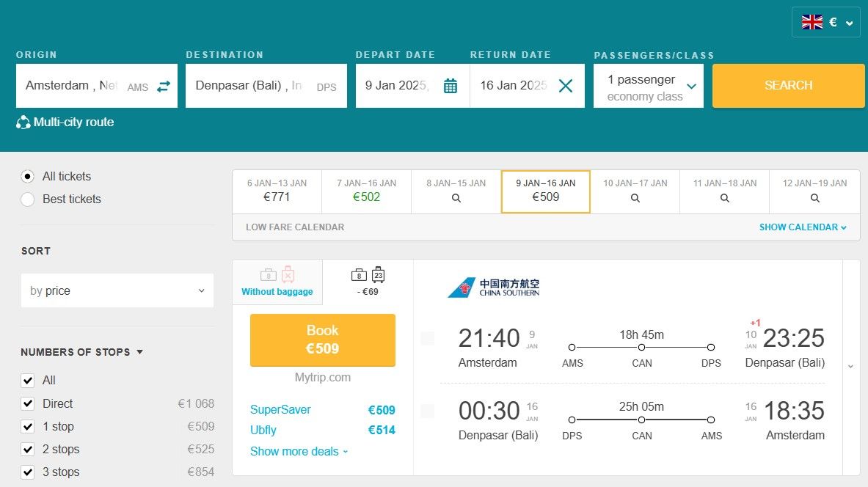The width and height of the screenshot is (868, 487).
Task: Click the UK flag language icon
Action: 812,22
